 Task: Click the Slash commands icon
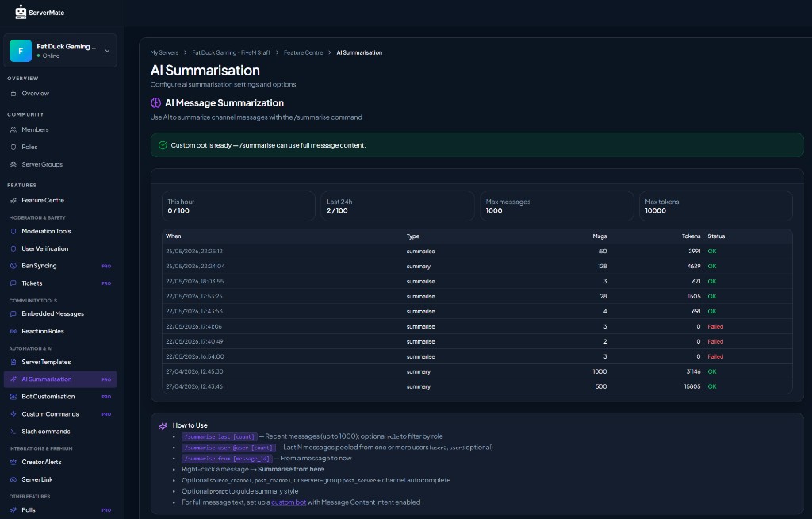13,432
